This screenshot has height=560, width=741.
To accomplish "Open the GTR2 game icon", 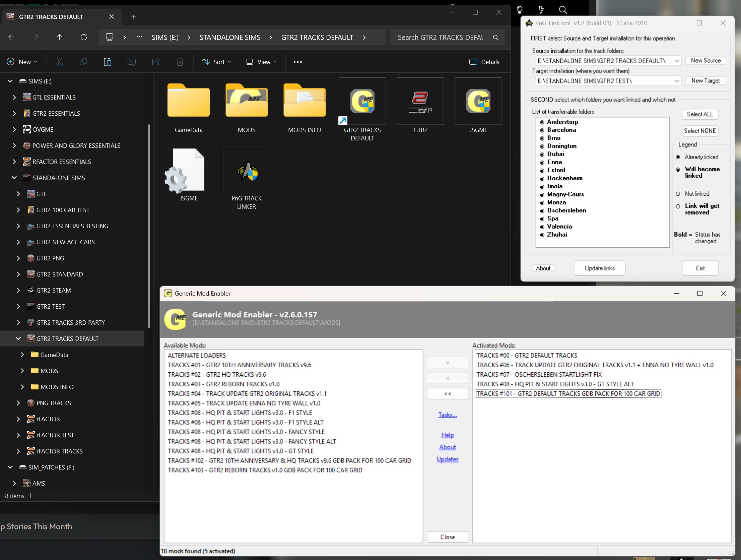I will (x=420, y=102).
